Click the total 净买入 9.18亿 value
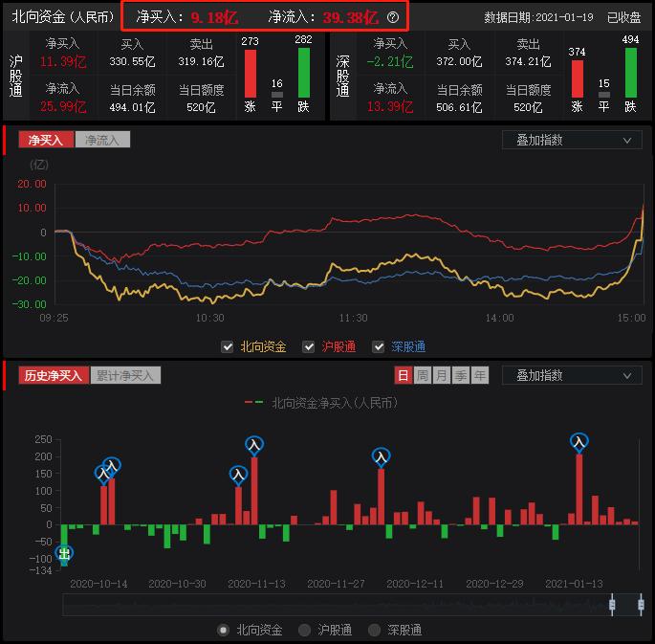The width and height of the screenshot is (655, 644). coord(214,17)
